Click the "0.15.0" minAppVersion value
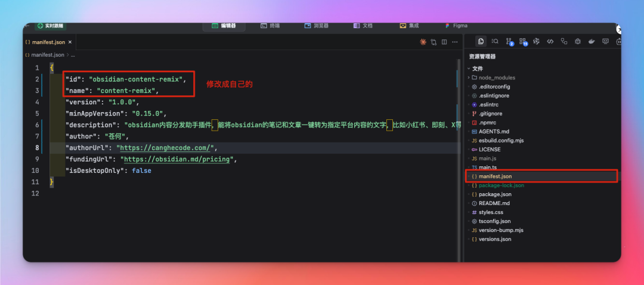Image resolution: width=644 pixels, height=285 pixels. click(x=147, y=113)
